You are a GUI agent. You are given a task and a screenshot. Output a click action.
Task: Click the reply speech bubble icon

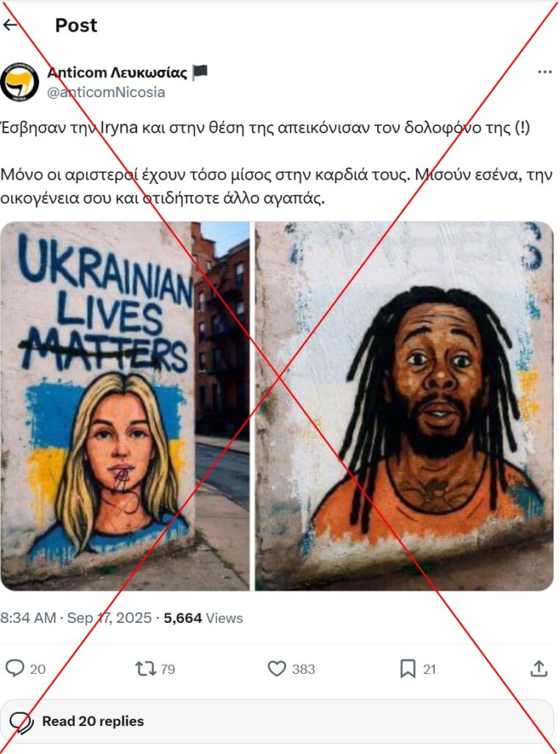pos(15,669)
